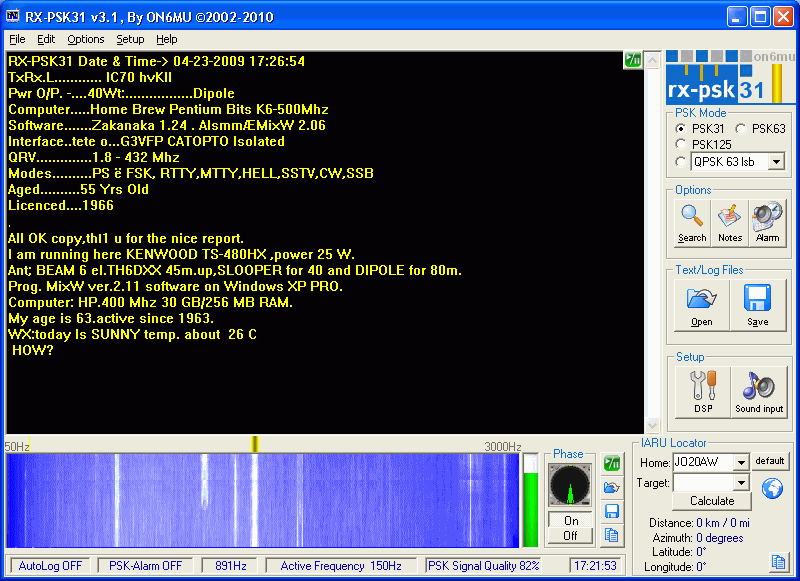Click the default locator button
Screen dimensions: 800x581
771,461
